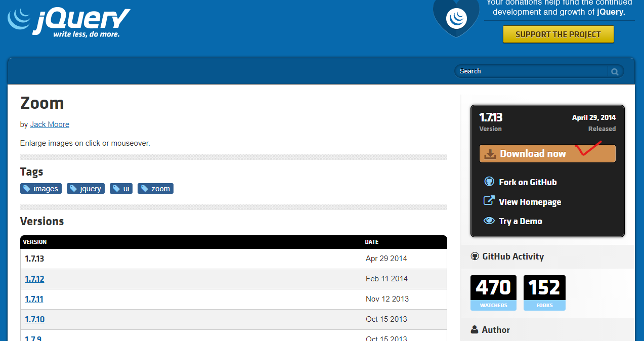The image size is (644, 341).
Task: Click the Nov 12 2013 date cell
Action: [387, 299]
